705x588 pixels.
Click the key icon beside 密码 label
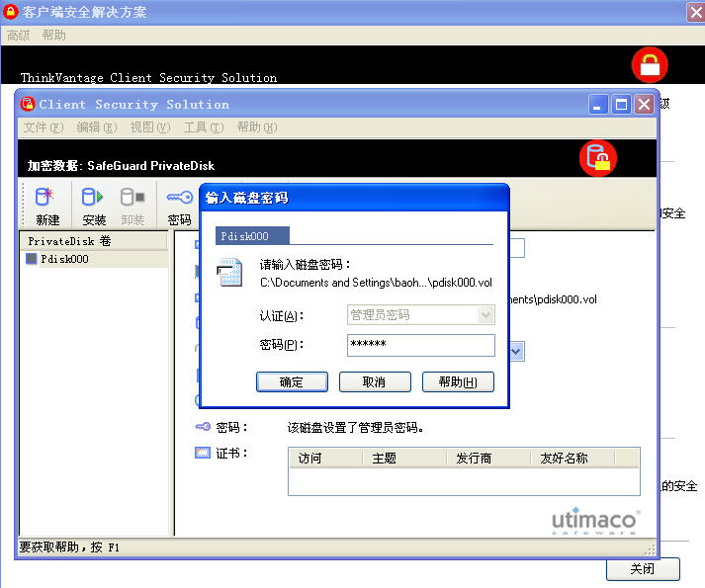coord(203,427)
